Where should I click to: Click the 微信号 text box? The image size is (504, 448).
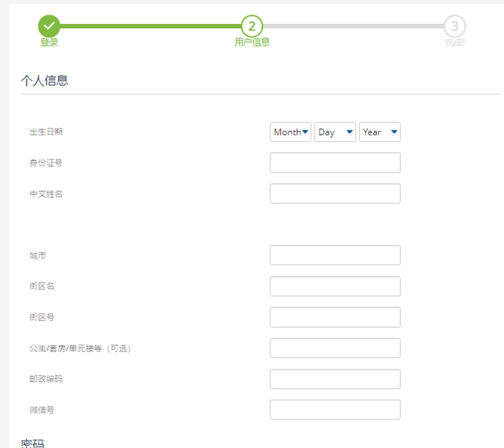pyautogui.click(x=335, y=409)
